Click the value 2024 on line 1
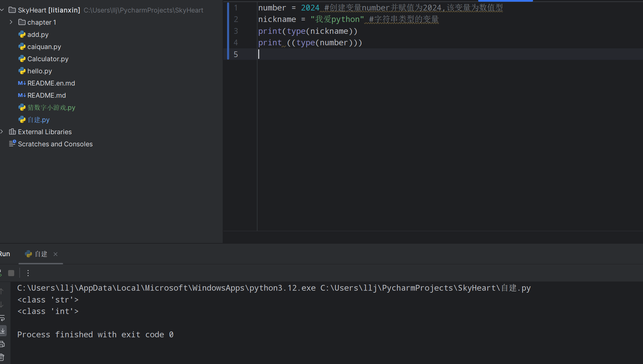 (310, 8)
